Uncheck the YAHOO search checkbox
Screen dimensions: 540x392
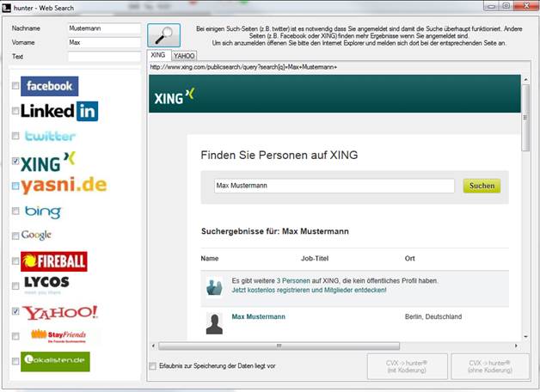pyautogui.click(x=15, y=312)
